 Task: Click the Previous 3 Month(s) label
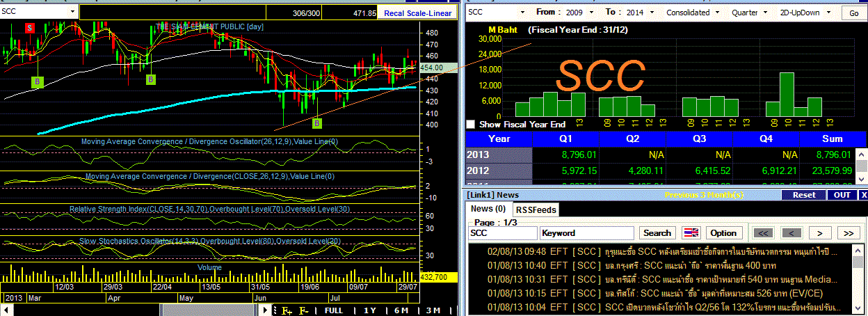(x=705, y=195)
